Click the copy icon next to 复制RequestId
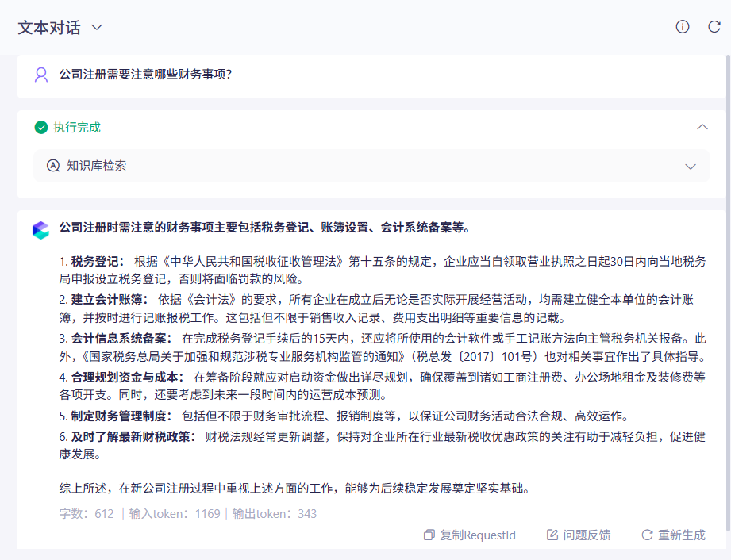The image size is (731, 560). [x=428, y=535]
